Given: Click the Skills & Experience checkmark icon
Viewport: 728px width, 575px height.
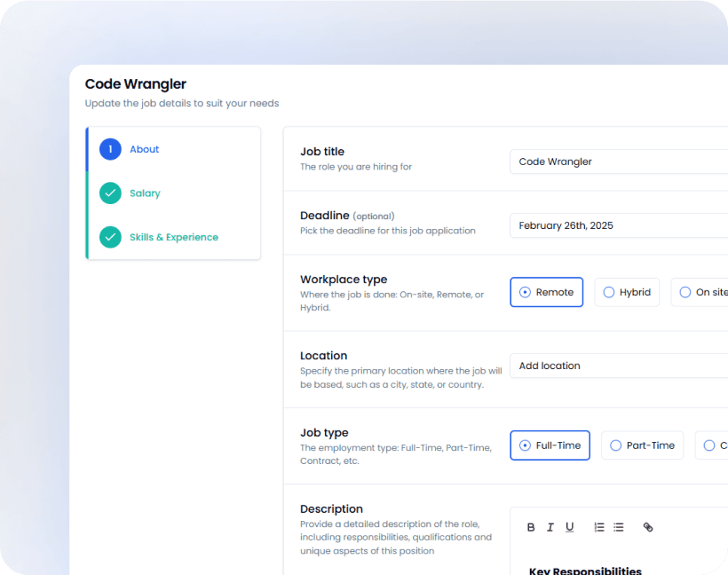Looking at the screenshot, I should 110,237.
